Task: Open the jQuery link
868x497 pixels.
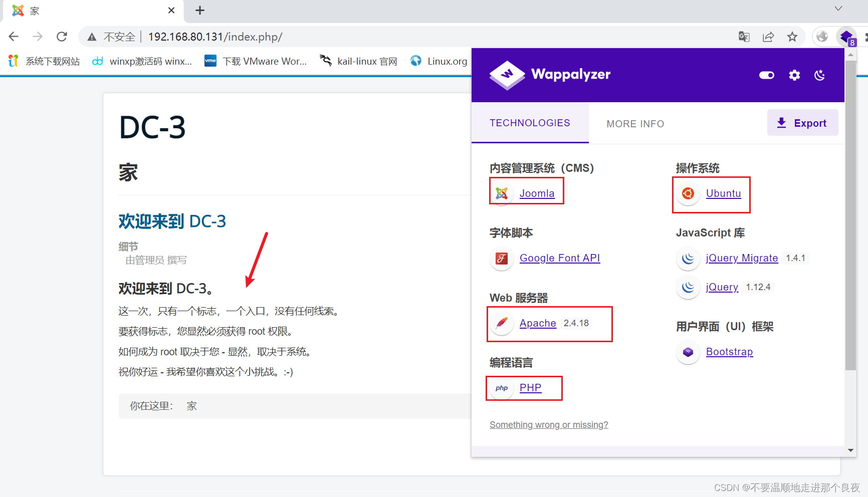Action: click(722, 287)
